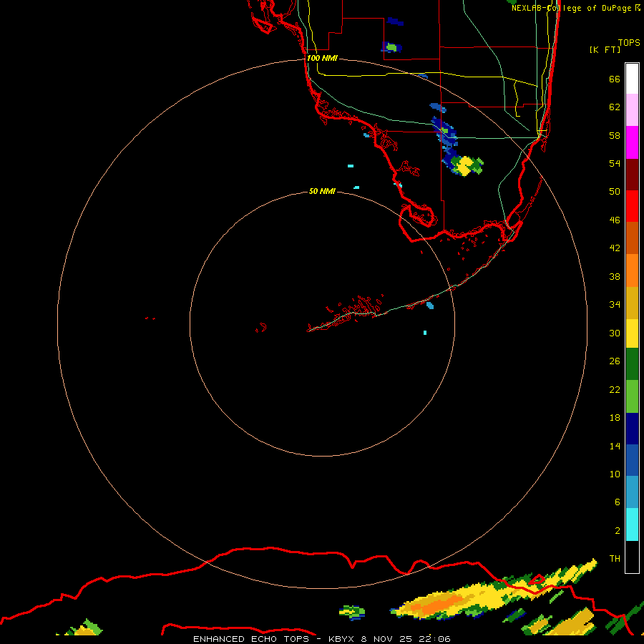The image size is (644, 644).
Task: Click the "30" legend value
Action: [615, 333]
